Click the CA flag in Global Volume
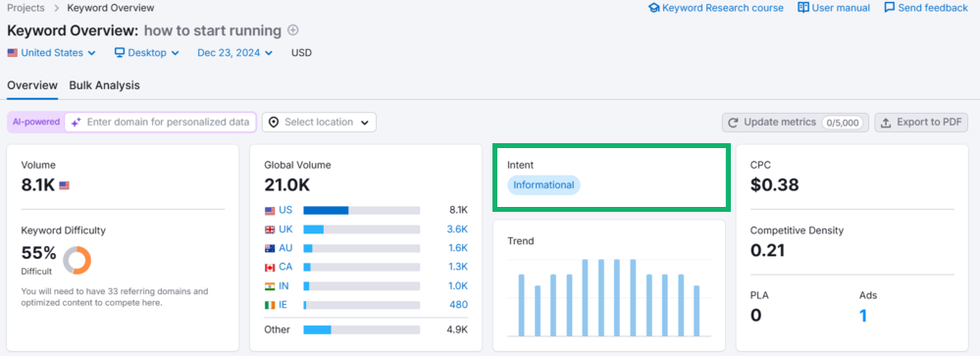This screenshot has width=980, height=356. click(x=270, y=267)
